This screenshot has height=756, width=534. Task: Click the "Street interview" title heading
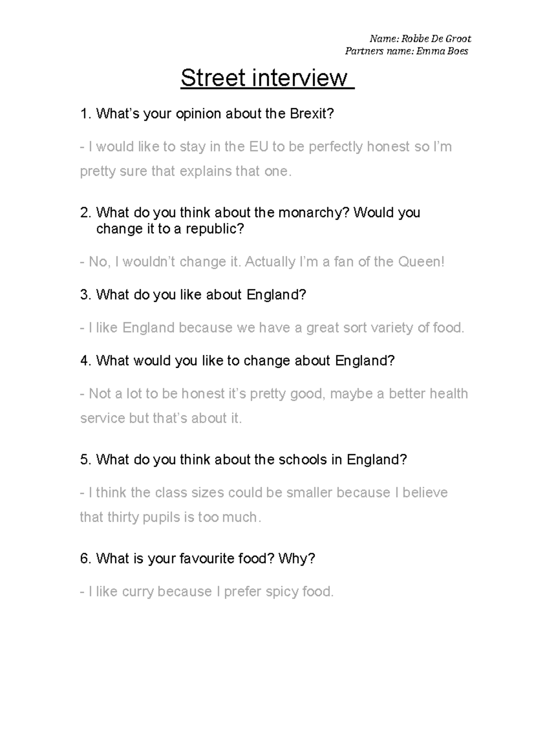[266, 78]
